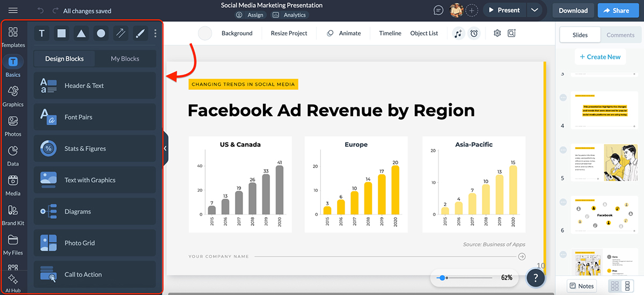Select the circle shape tool
Viewport: 644px width, 295px height.
[x=101, y=33]
